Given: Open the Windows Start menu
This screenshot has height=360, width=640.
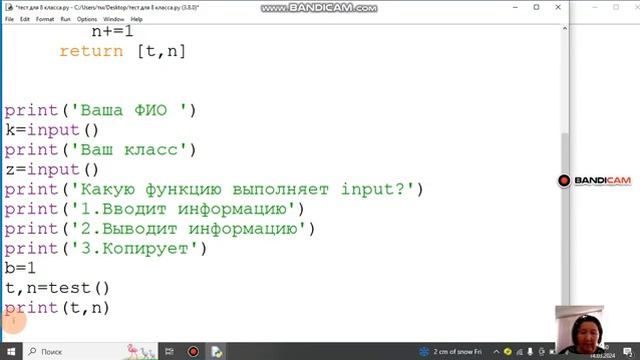Looking at the screenshot, I should [11, 351].
